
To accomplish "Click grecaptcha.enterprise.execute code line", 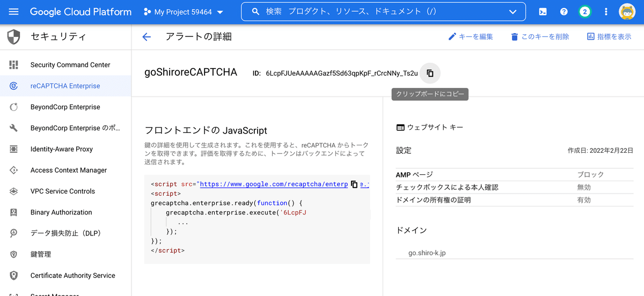I will [x=236, y=213].
